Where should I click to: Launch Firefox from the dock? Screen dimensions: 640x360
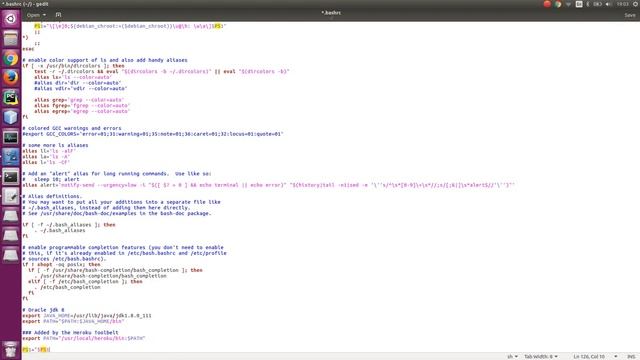pyautogui.click(x=11, y=78)
